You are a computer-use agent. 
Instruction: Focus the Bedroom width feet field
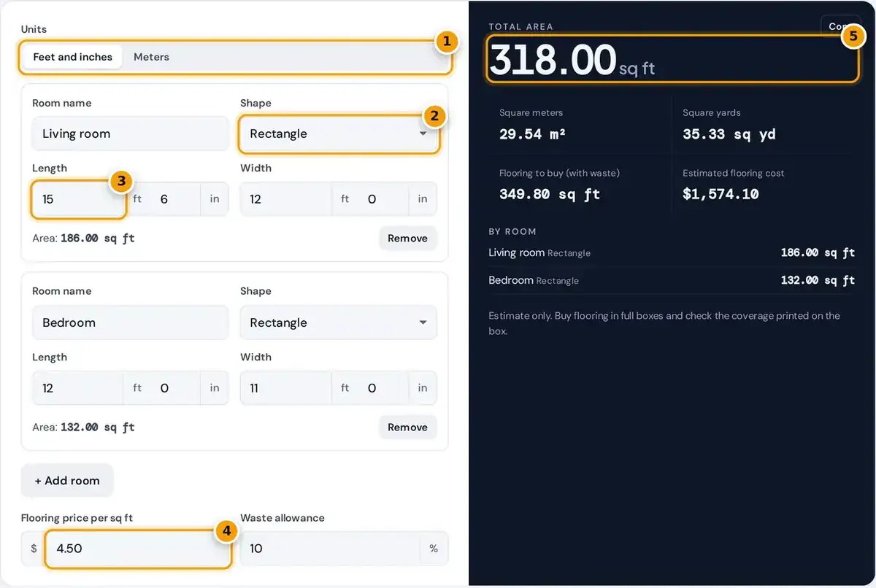pos(286,388)
